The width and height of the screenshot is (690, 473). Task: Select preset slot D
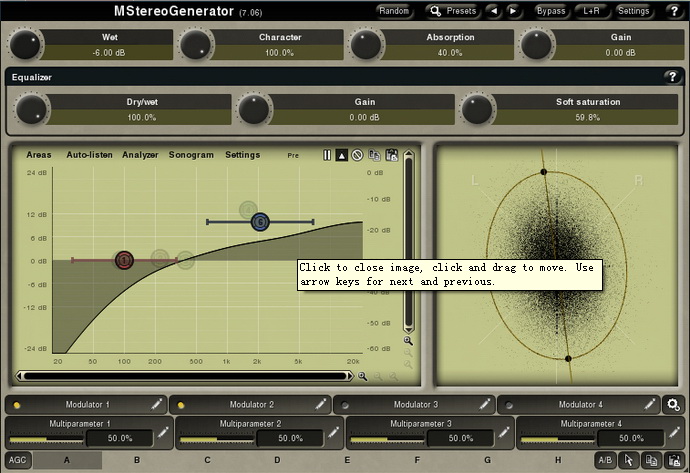click(x=277, y=460)
